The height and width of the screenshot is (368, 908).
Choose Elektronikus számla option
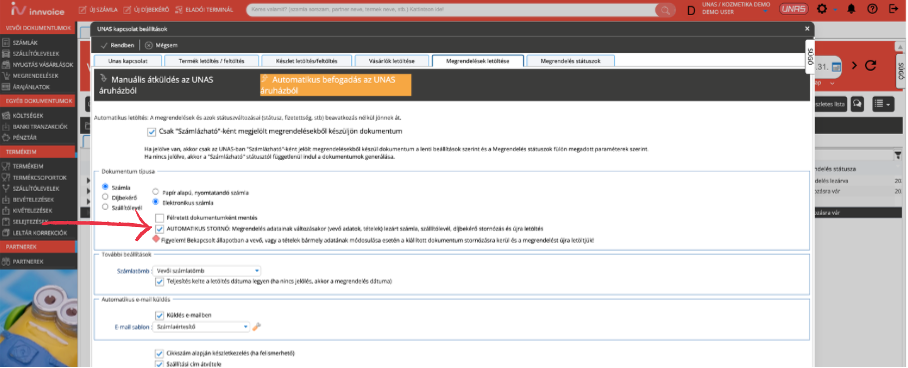click(x=155, y=202)
